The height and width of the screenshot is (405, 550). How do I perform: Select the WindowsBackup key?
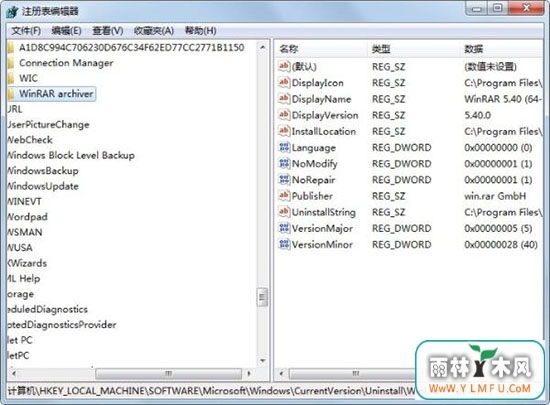[43, 170]
